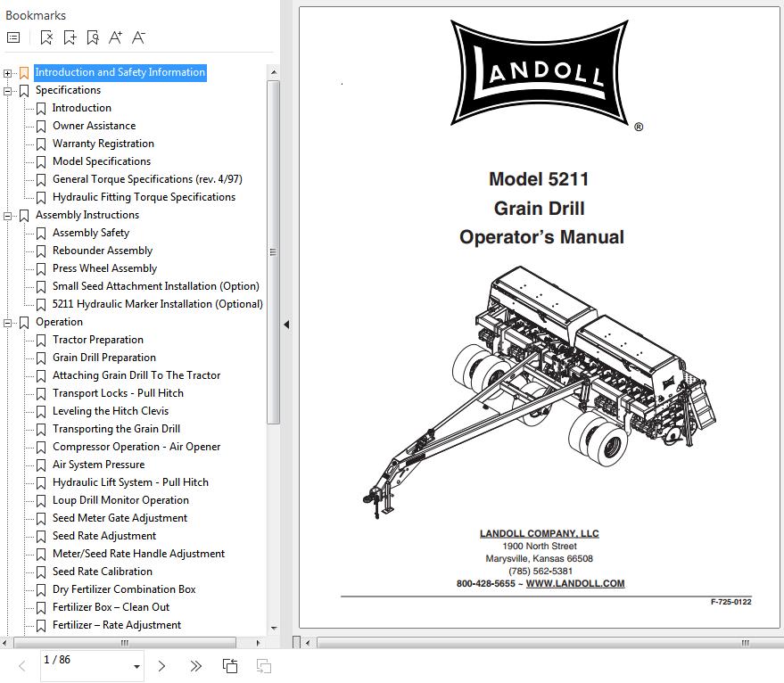The image size is (784, 683).
Task: Open 5211 Hydraulic Marker Installation (Optional)
Action: (x=158, y=305)
